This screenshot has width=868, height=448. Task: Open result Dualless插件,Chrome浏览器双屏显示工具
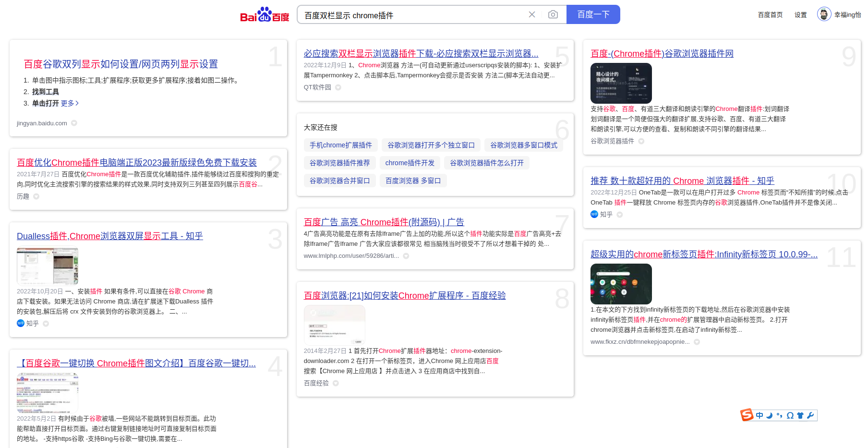(110, 236)
